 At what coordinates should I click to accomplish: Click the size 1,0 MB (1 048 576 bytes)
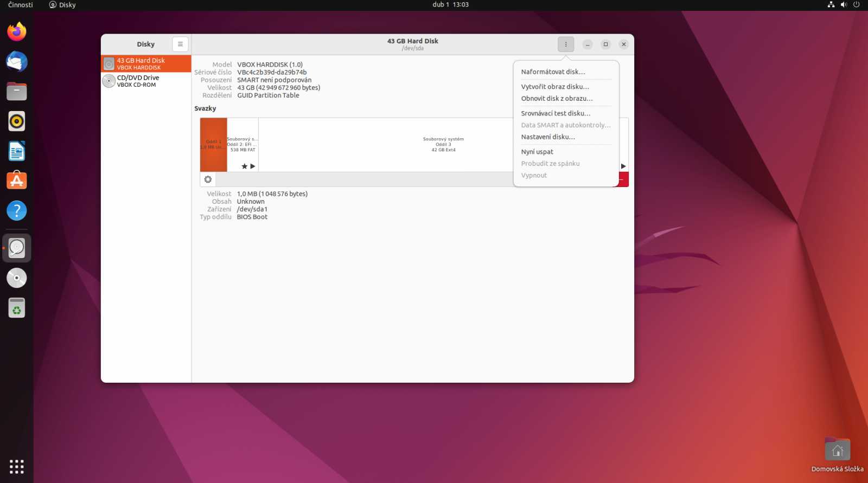[x=272, y=194]
